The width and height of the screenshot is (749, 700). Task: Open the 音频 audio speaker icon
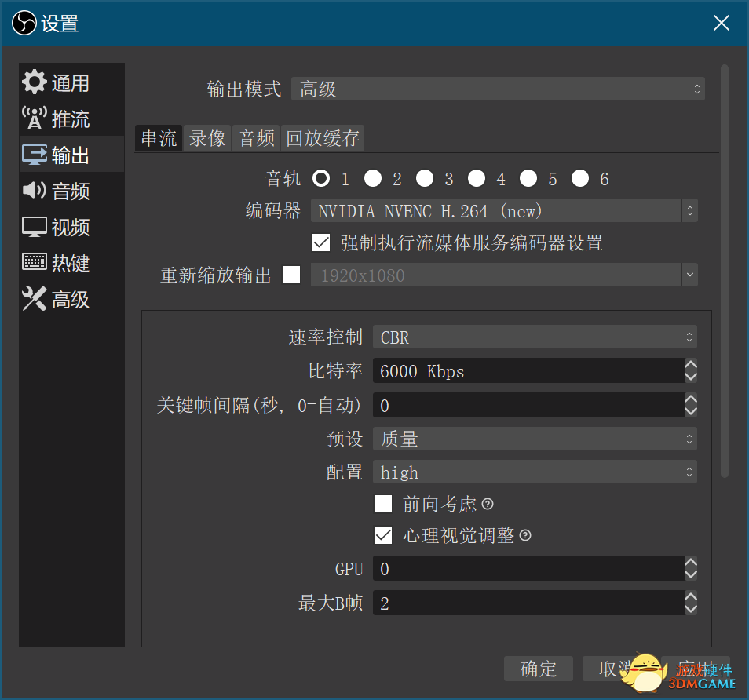[x=35, y=191]
